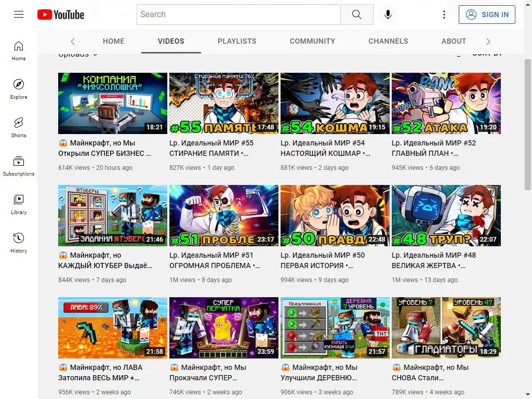Open the three-dot settings menu
The height and width of the screenshot is (399, 532).
tap(444, 15)
